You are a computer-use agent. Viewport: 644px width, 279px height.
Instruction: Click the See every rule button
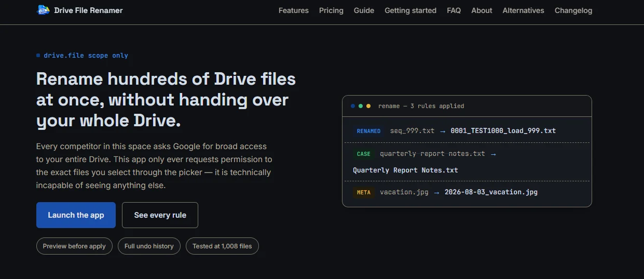pos(160,215)
